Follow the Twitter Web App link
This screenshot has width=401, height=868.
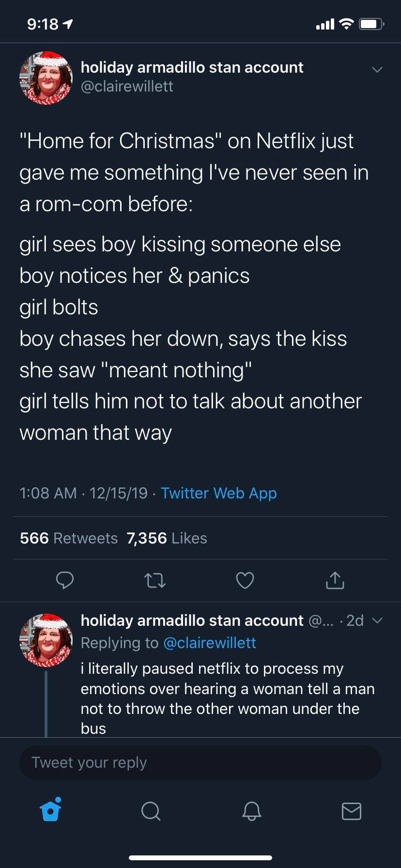[218, 493]
